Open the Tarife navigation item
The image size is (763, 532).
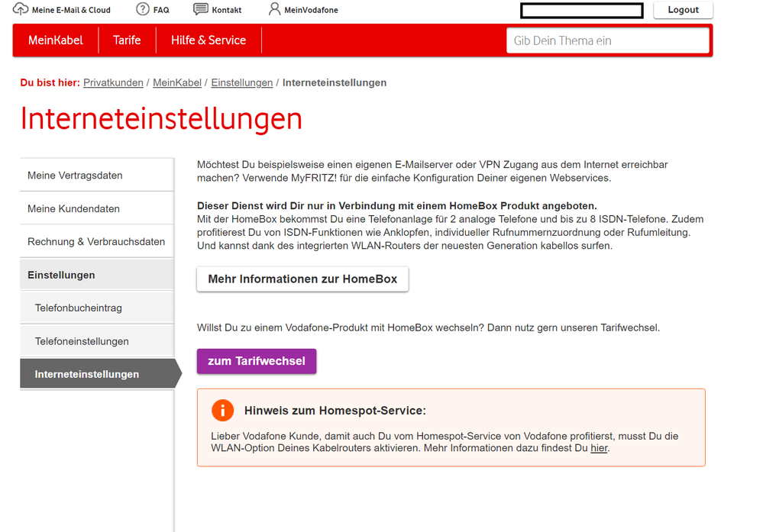pyautogui.click(x=127, y=40)
